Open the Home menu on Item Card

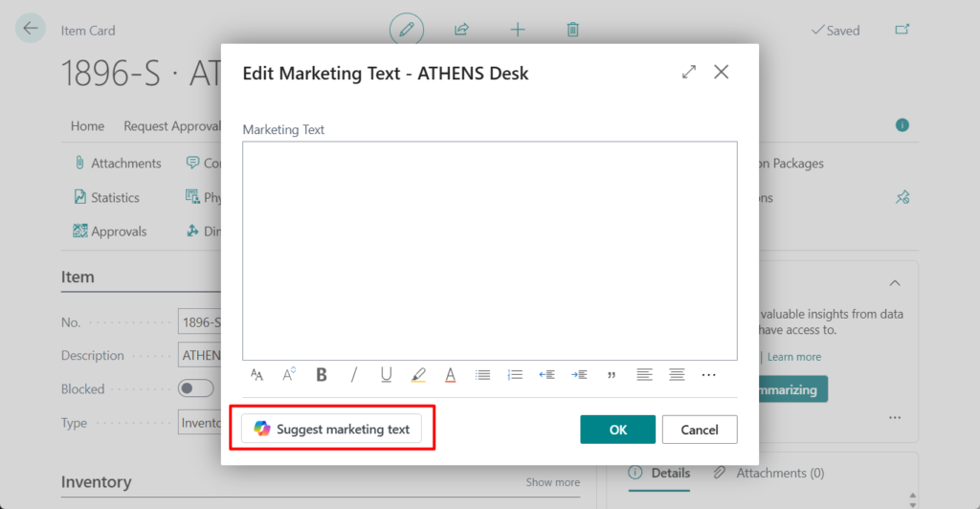tap(87, 126)
